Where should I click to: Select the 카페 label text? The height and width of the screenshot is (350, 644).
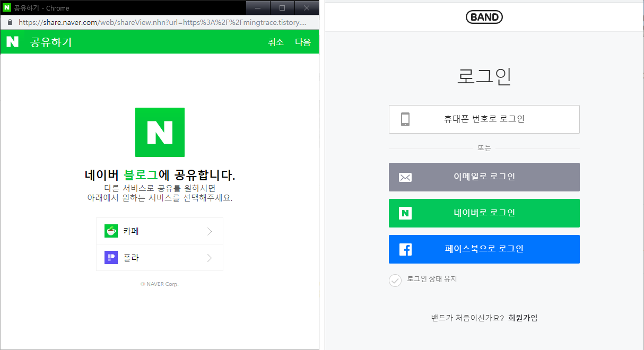[x=131, y=231]
